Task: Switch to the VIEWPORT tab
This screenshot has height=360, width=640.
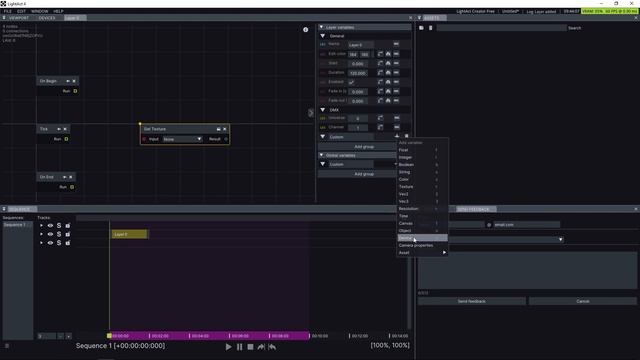Action: [x=19, y=18]
